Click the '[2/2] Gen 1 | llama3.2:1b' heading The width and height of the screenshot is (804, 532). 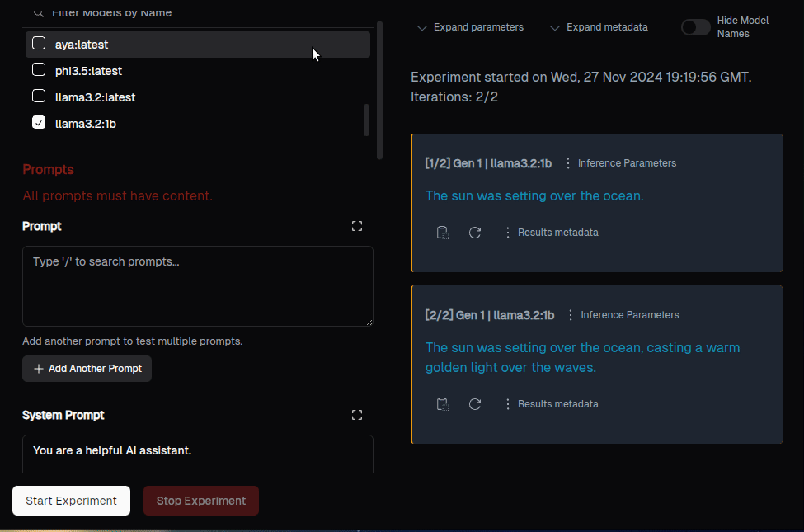[490, 315]
